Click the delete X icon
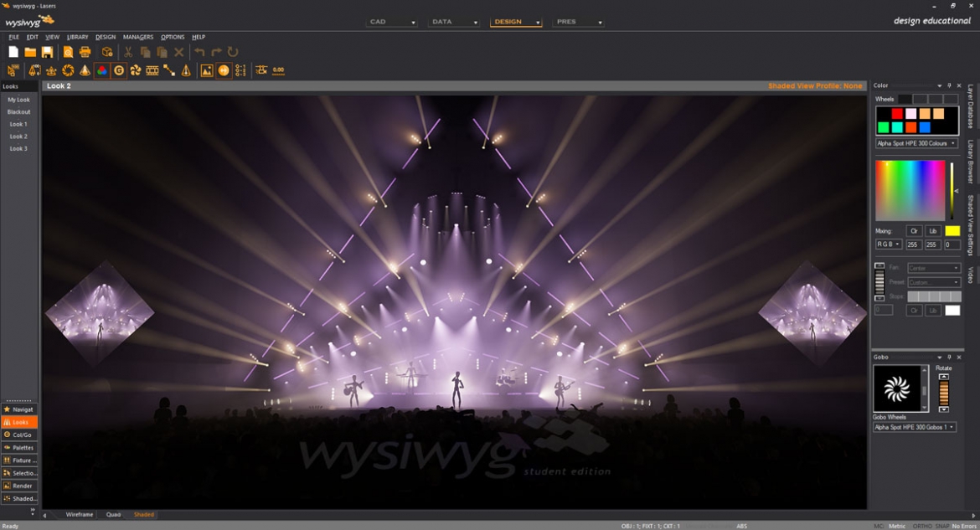Viewport: 980px width, 530px height. click(178, 52)
